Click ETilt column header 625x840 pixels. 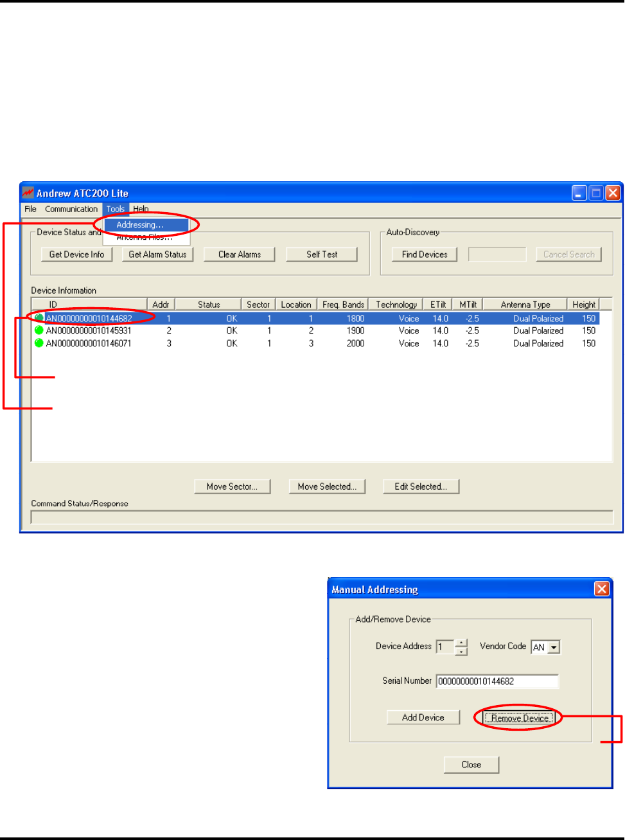(438, 305)
